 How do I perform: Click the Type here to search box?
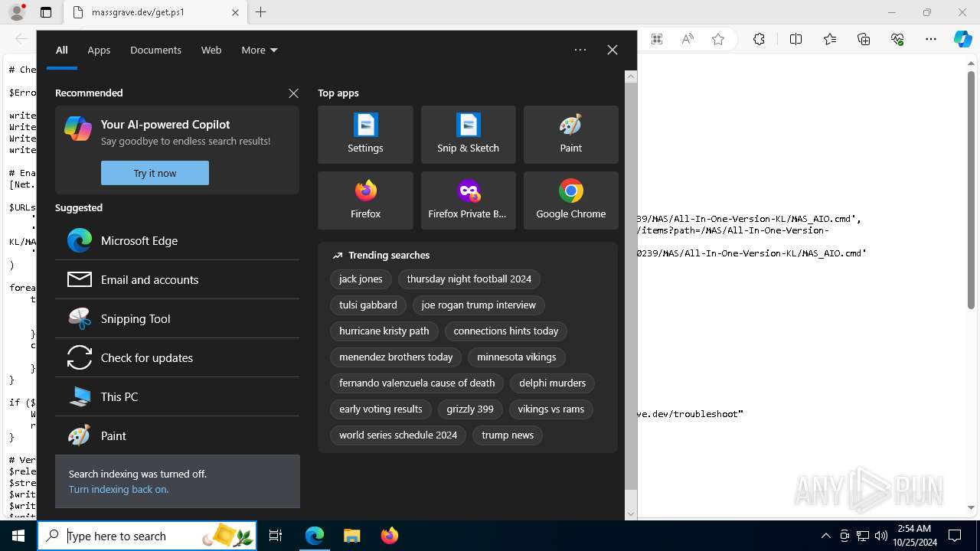click(x=147, y=536)
